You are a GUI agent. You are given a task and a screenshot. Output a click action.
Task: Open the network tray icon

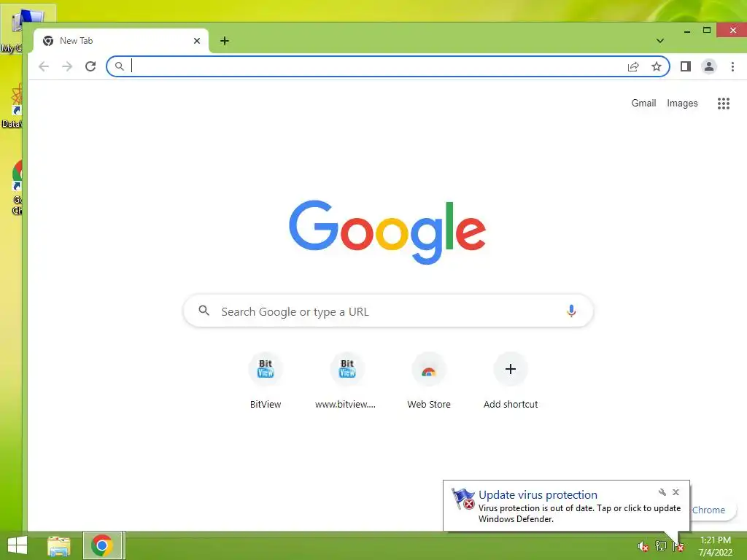(661, 546)
